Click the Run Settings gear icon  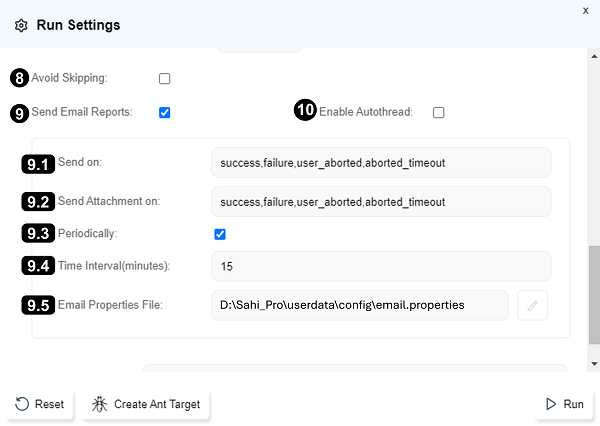click(21, 25)
